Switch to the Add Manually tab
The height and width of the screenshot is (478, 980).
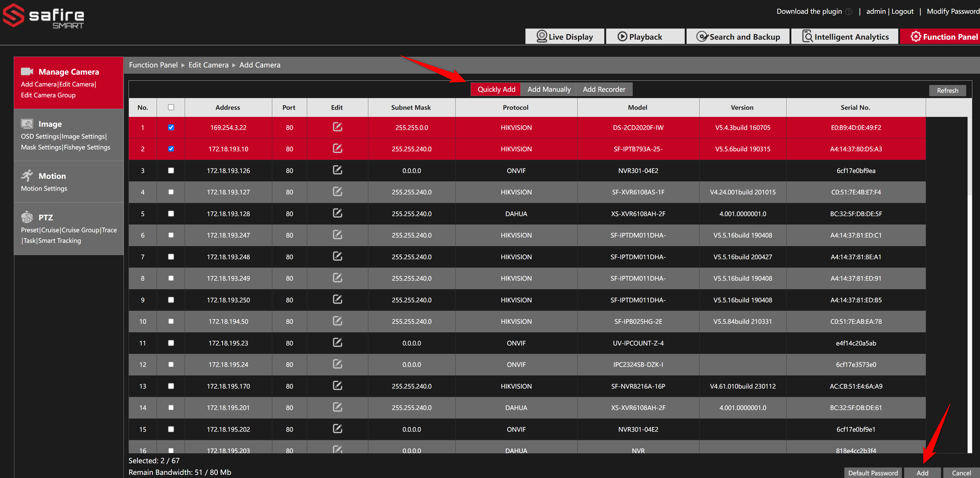coord(548,89)
